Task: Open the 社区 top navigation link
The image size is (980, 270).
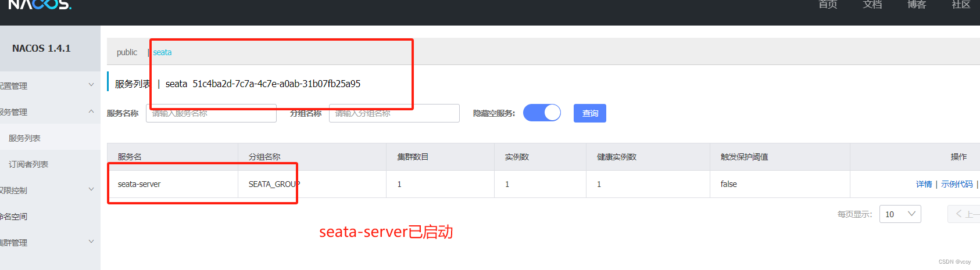Action: point(961,5)
